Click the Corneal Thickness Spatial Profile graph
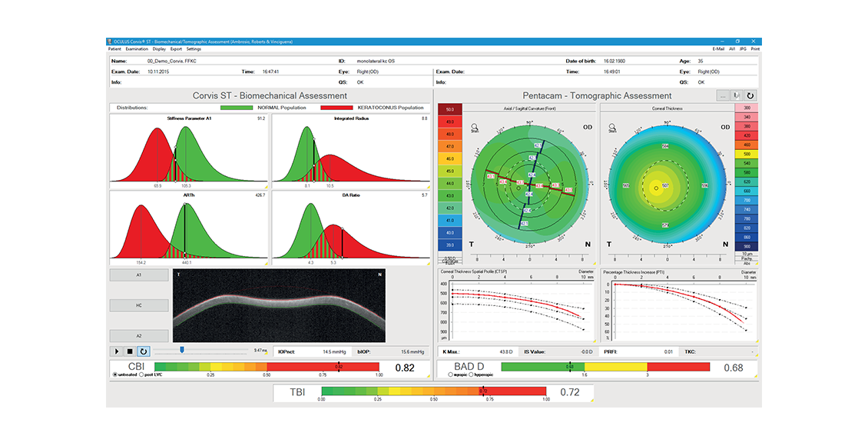Viewport: 868px width, 446px height. pyautogui.click(x=517, y=306)
